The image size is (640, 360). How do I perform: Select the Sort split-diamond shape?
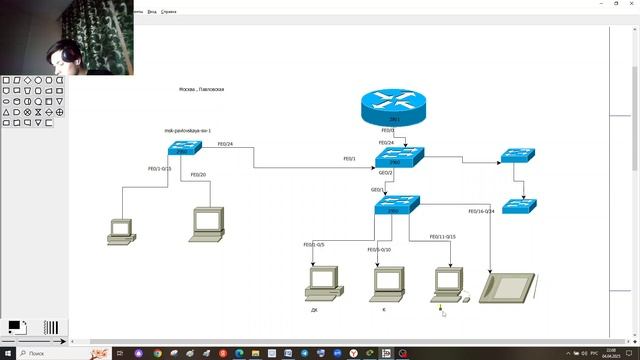tap(49, 112)
